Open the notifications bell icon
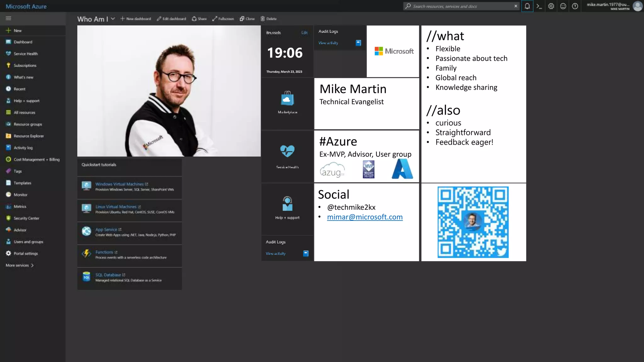The image size is (644, 362). click(x=527, y=6)
